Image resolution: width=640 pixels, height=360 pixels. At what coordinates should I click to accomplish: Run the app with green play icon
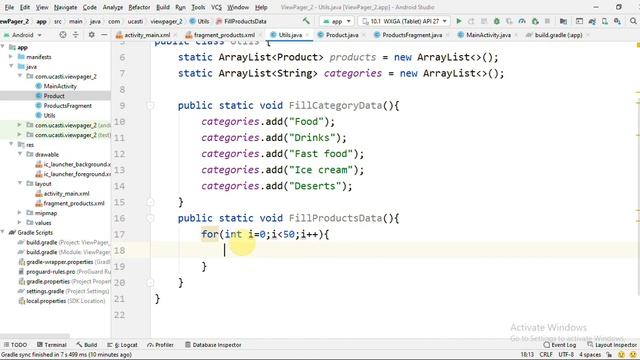click(459, 21)
